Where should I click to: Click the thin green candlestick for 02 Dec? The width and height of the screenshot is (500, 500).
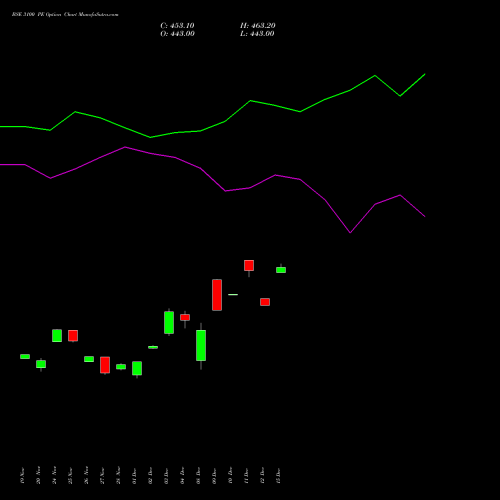coord(153,347)
